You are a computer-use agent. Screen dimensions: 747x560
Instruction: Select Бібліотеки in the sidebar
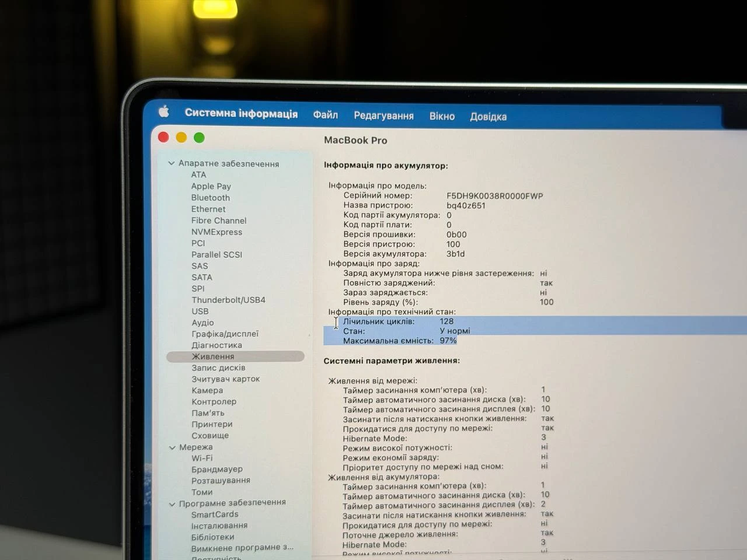click(212, 537)
